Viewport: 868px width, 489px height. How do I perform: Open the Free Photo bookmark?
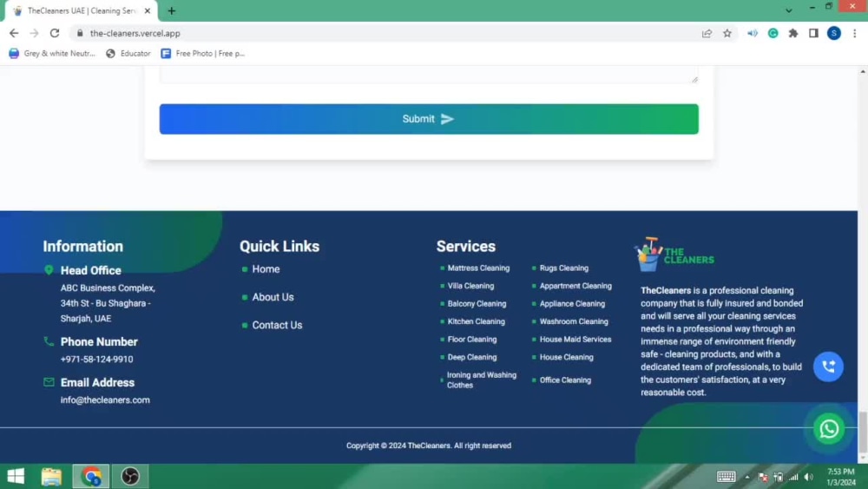(x=202, y=53)
